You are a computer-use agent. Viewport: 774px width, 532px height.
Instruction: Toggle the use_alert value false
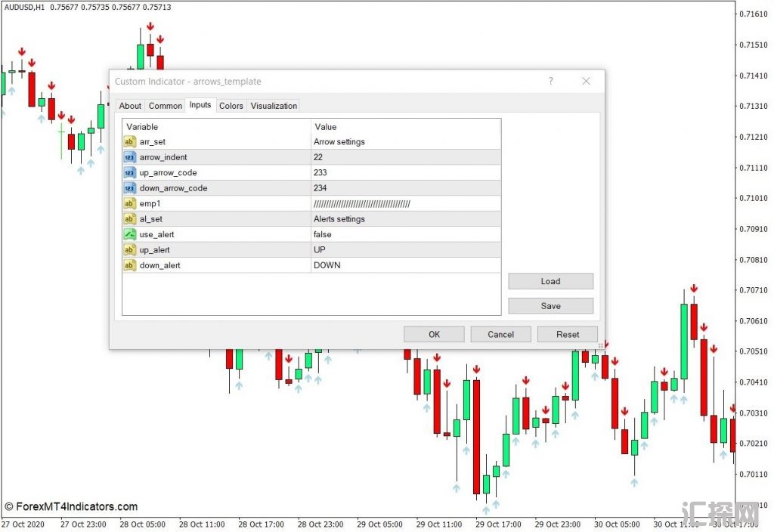tap(406, 234)
